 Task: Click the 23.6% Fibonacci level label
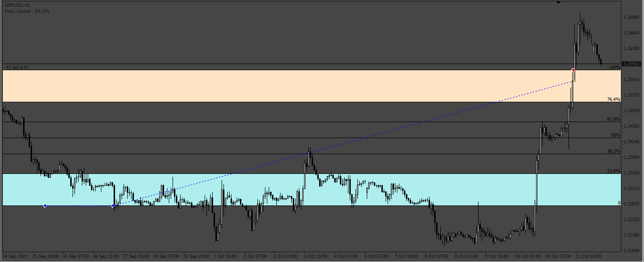click(614, 171)
